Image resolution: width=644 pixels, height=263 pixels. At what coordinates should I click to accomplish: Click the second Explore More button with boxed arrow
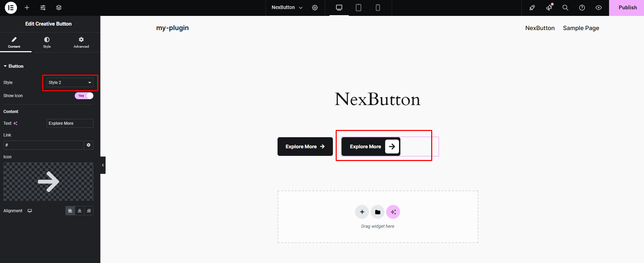371,147
